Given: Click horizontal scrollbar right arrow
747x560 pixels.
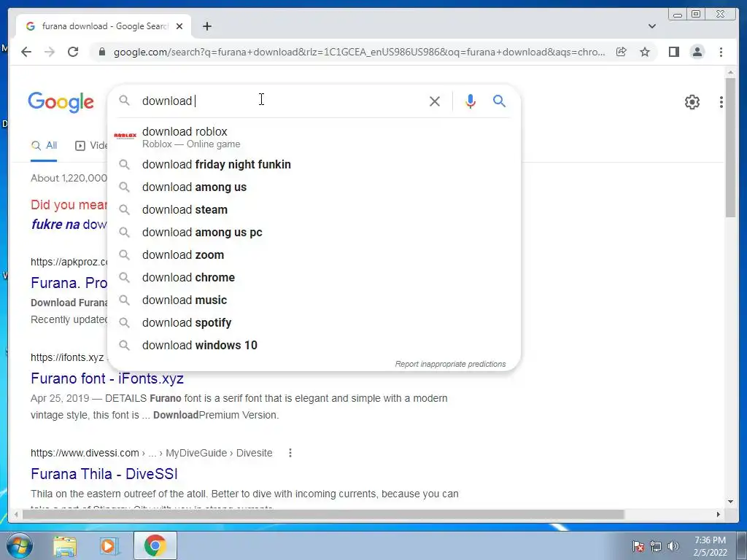Looking at the screenshot, I should (x=719, y=514).
